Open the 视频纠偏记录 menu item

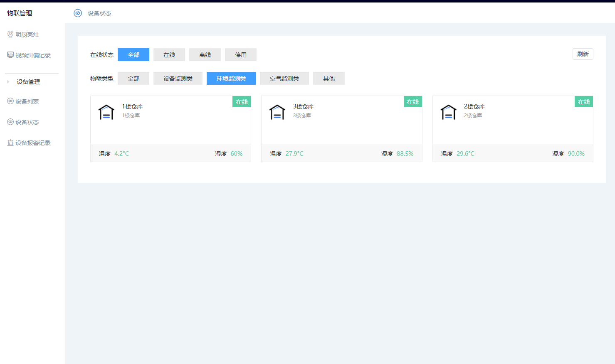pos(33,55)
